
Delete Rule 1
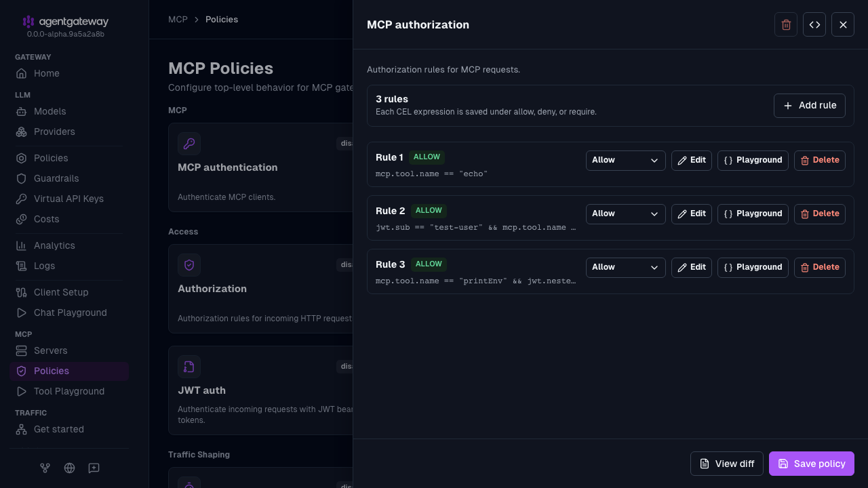pyautogui.click(x=820, y=160)
